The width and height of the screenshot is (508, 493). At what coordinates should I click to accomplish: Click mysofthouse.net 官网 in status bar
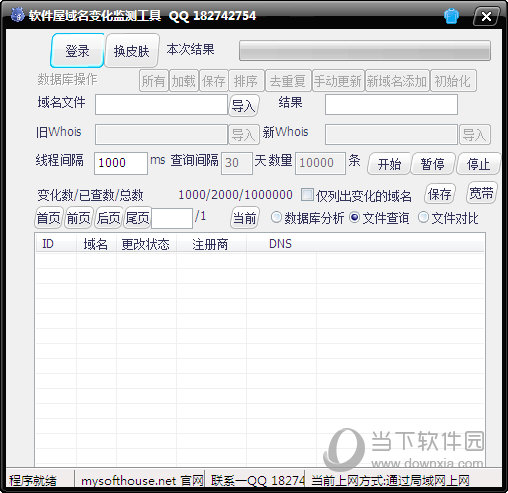click(143, 481)
